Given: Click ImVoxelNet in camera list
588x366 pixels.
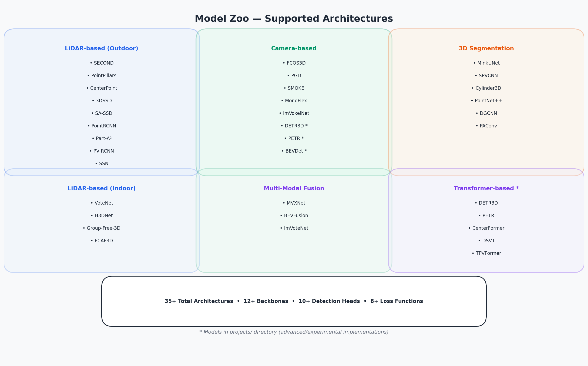Looking at the screenshot, I should [x=294, y=113].
